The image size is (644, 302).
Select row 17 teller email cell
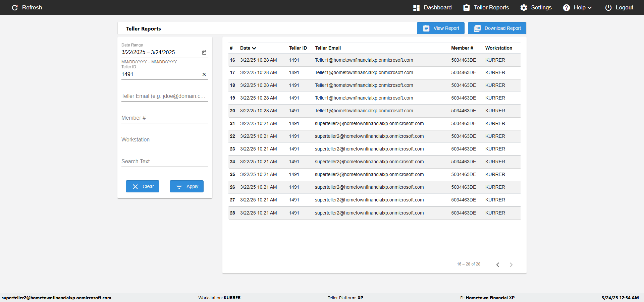coord(364,73)
